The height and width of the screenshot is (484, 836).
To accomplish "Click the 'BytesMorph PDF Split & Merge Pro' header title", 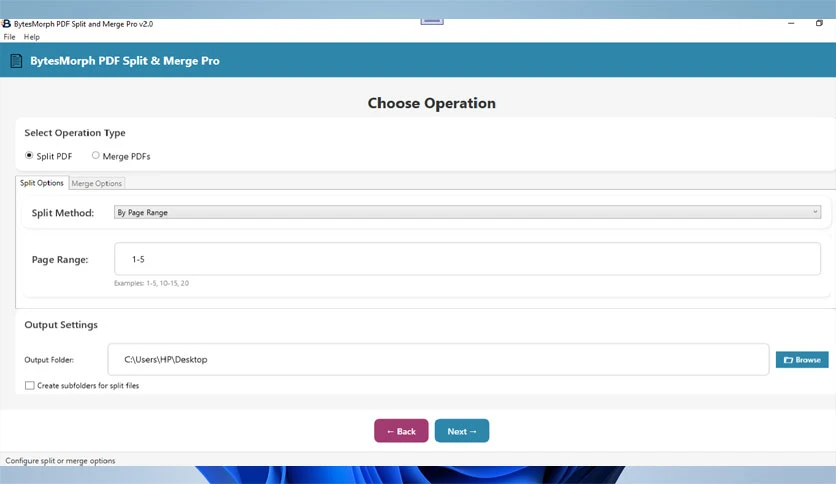I will pyautogui.click(x=125, y=61).
